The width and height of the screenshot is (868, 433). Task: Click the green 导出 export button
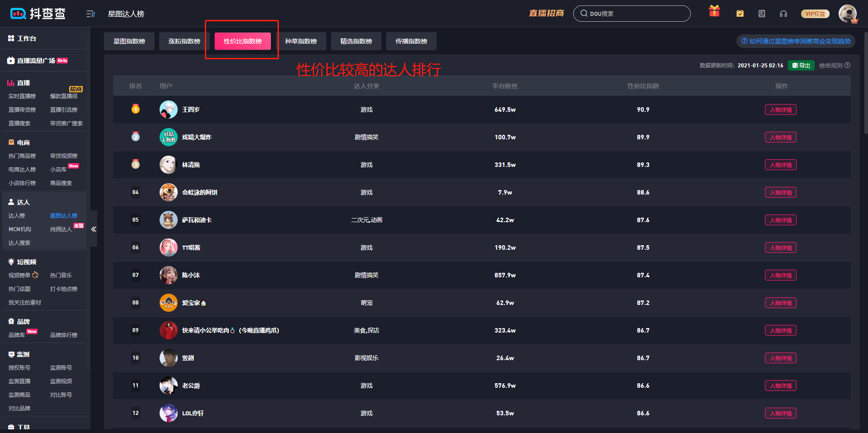pos(801,65)
